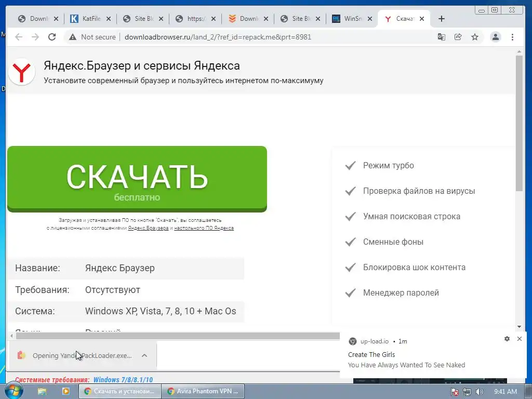Click the volume speaker tray icon

[479, 392]
